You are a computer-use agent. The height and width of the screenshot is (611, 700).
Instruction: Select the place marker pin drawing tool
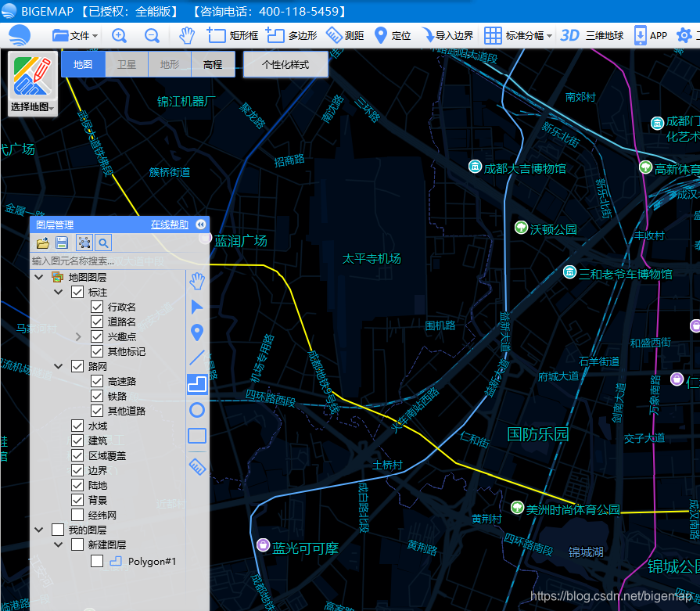tap(197, 332)
